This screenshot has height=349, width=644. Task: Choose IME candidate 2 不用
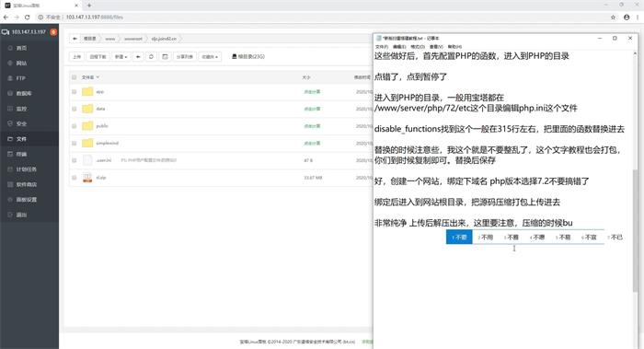click(485, 237)
